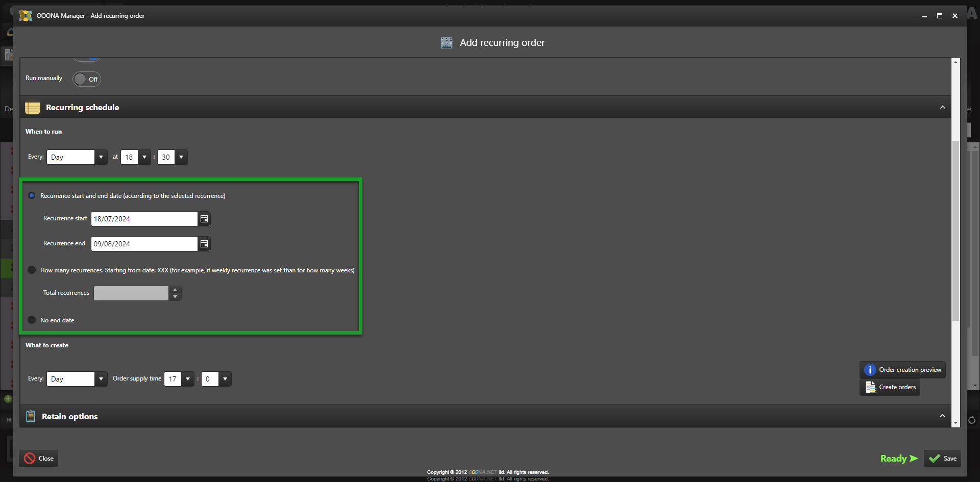The image size is (980, 482).
Task: Click the Retain options clipboard icon
Action: (x=31, y=416)
